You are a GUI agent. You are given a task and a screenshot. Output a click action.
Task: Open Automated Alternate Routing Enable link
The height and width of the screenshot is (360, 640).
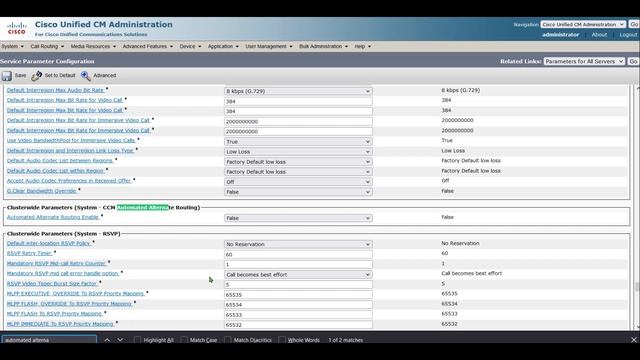(x=53, y=217)
